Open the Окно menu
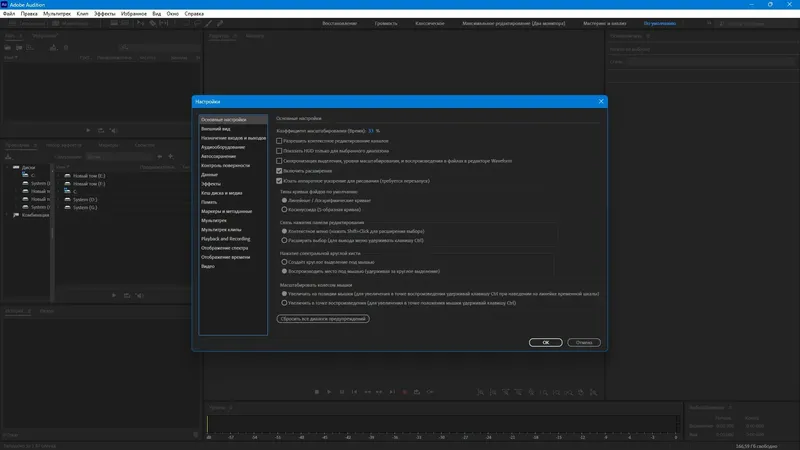Viewport: 800px width, 450px height. click(172, 14)
